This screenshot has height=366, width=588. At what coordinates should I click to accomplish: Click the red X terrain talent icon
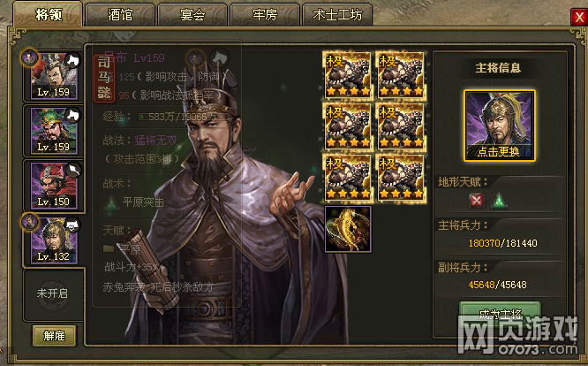476,201
